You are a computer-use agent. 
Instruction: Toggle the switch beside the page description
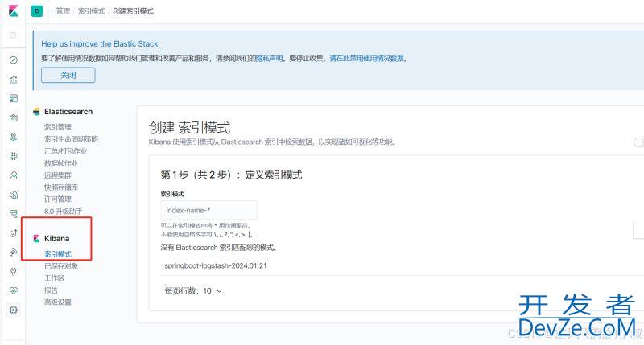638,142
